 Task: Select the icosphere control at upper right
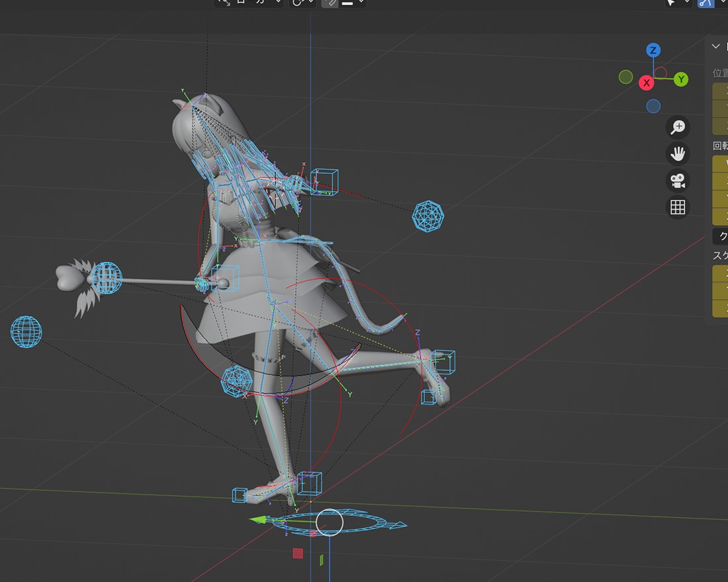428,216
